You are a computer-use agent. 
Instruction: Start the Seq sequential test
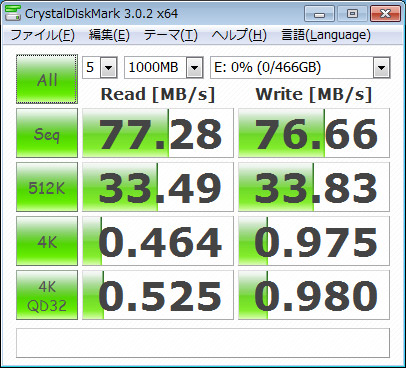coord(47,133)
